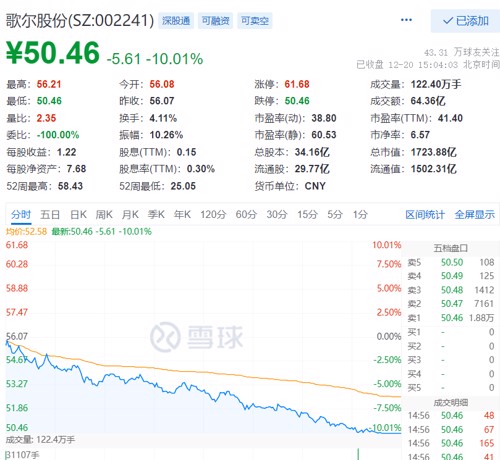500x460 pixels.
Task: Choose the 30分 interval tab
Action: 277,215
